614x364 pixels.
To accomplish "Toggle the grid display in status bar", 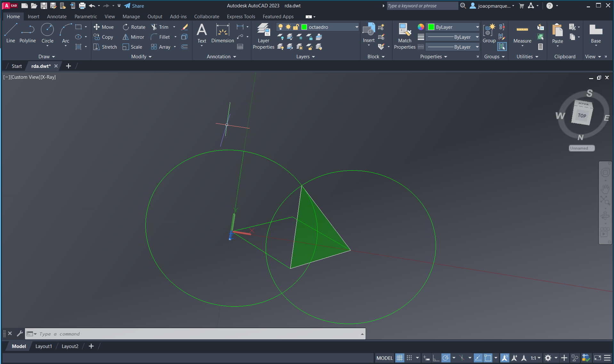I will pyautogui.click(x=400, y=358).
